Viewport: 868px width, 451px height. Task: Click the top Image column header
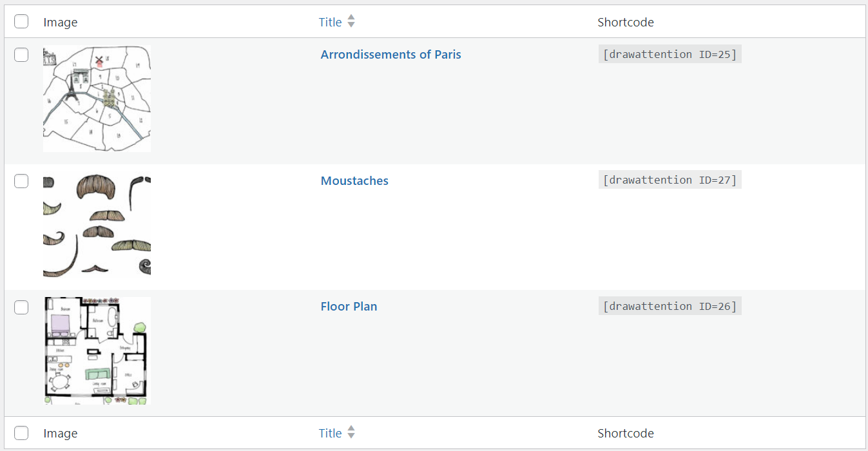61,22
